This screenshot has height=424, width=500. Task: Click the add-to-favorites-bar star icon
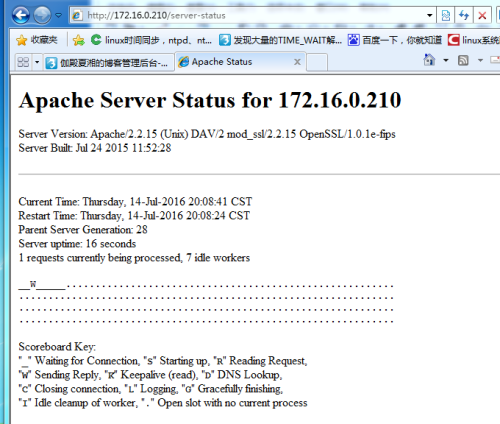[x=78, y=40]
